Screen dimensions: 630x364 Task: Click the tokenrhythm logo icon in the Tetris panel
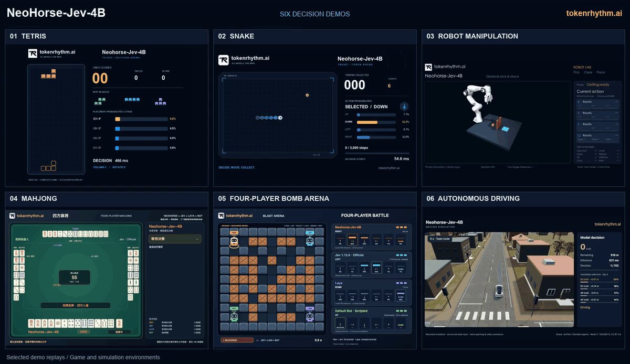(33, 53)
